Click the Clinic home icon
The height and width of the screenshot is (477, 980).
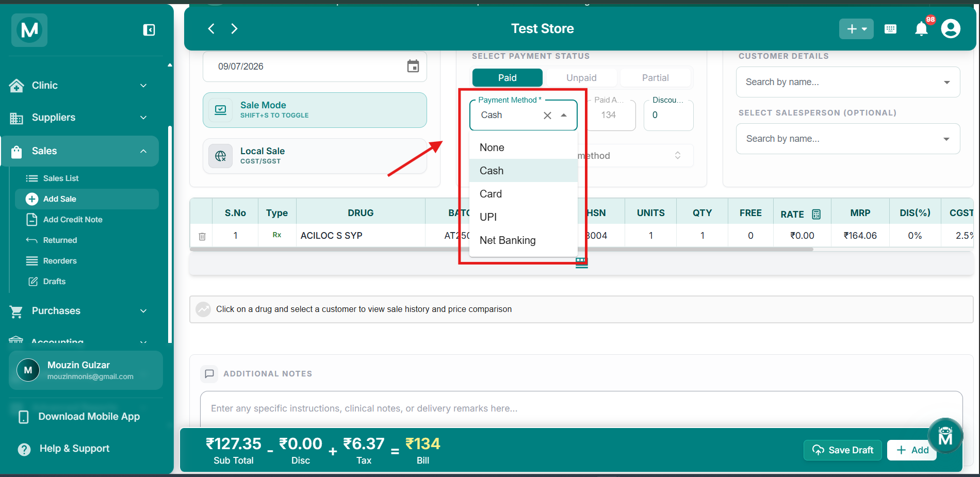click(17, 86)
